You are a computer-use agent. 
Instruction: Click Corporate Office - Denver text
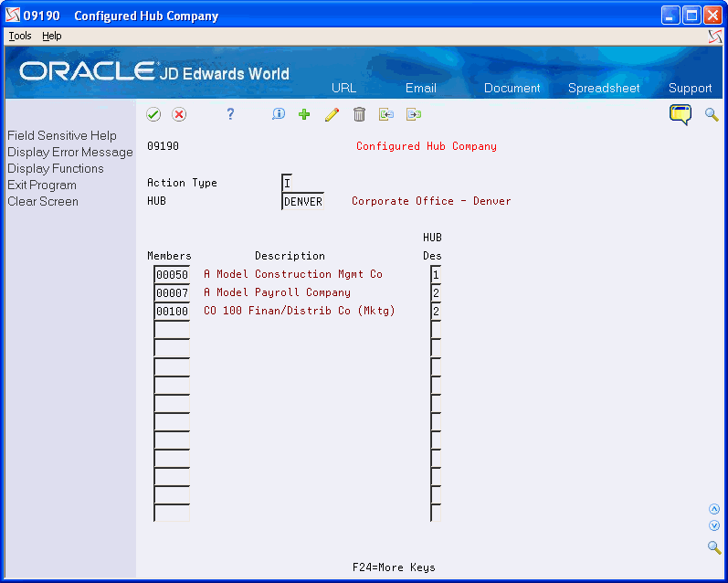[x=431, y=201]
